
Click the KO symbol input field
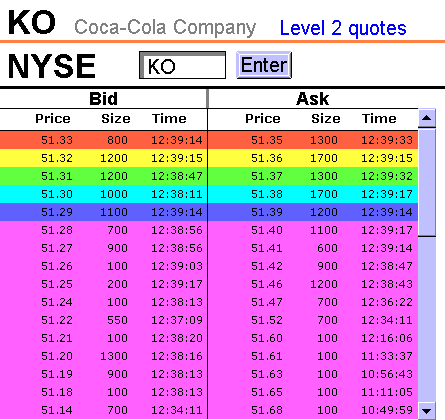pos(182,65)
